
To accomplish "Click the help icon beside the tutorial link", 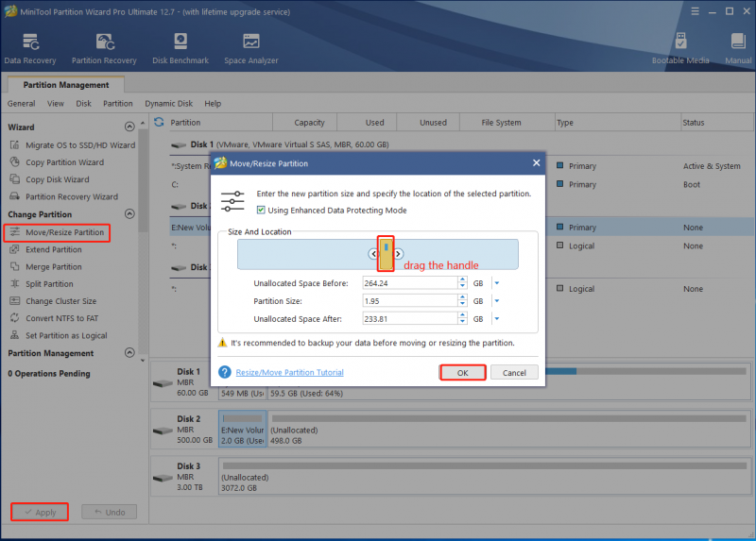I will (225, 372).
